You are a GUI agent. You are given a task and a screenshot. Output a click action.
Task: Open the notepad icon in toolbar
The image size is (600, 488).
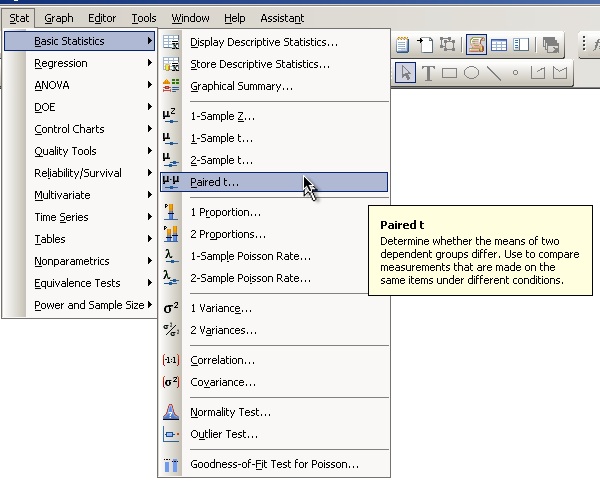402,44
